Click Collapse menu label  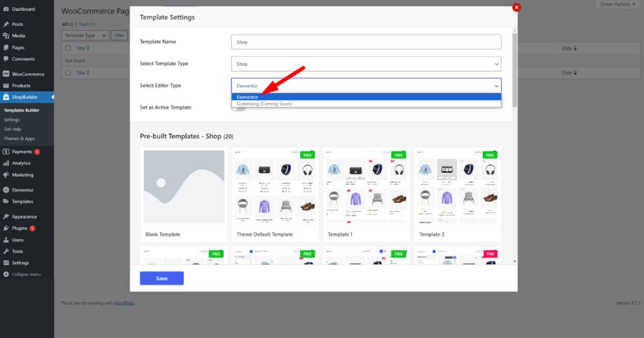click(x=26, y=275)
